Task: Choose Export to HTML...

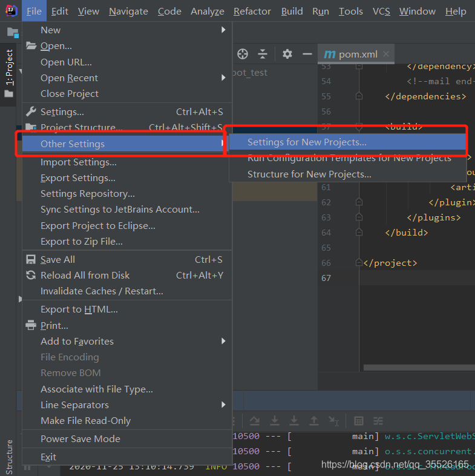Action: click(127, 309)
